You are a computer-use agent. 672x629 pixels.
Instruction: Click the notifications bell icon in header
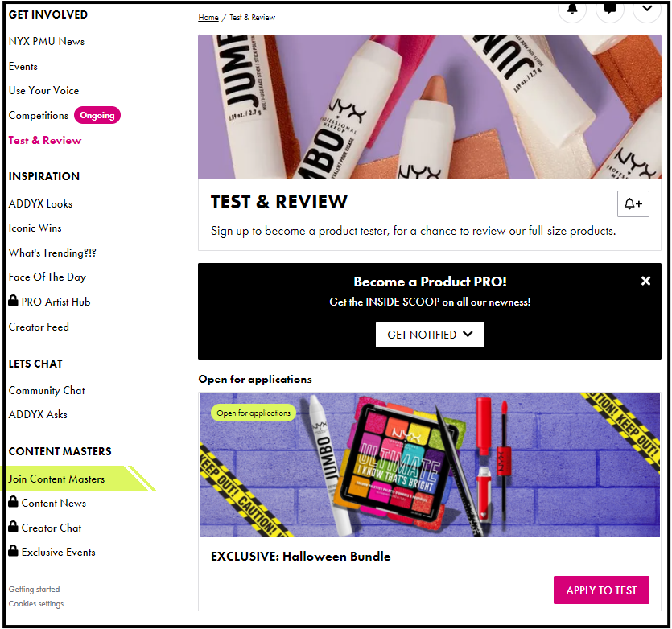point(571,10)
